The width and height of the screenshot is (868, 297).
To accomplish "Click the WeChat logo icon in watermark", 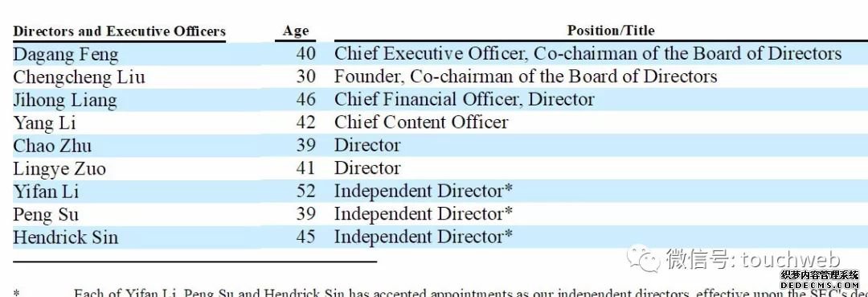I will pos(643,258).
